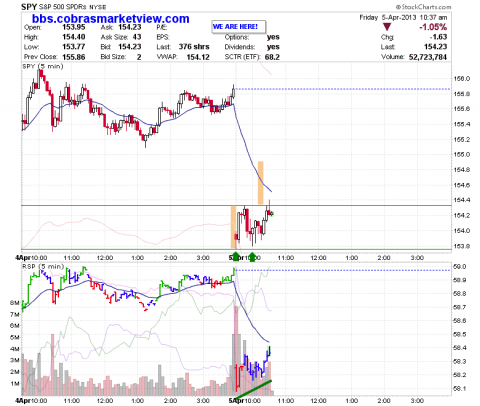
Task: Select the Low value 153.77
Action: coord(74,47)
